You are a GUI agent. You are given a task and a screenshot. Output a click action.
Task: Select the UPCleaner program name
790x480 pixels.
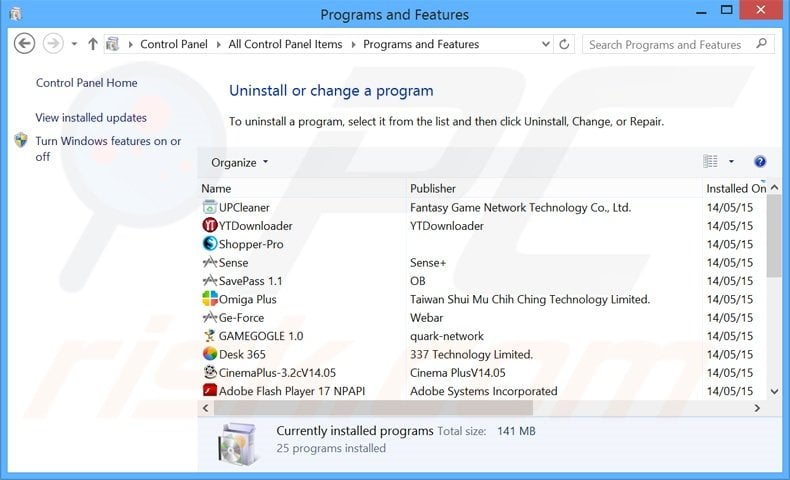click(244, 208)
